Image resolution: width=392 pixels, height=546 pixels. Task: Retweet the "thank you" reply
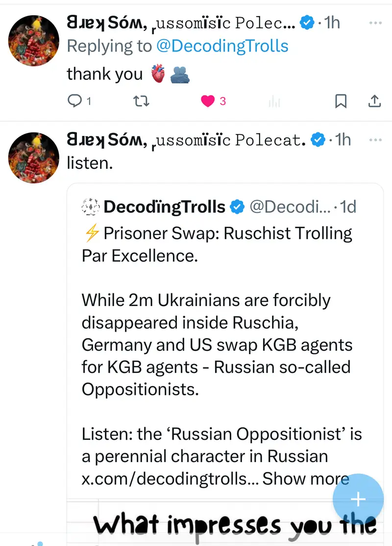pyautogui.click(x=141, y=101)
